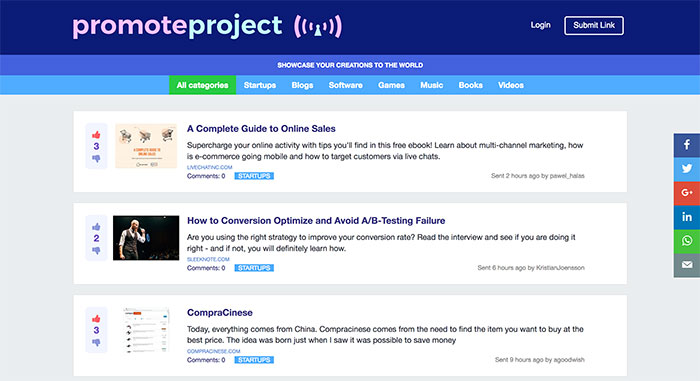Click the promoteproject logo
700x381 pixels.
[207, 26]
